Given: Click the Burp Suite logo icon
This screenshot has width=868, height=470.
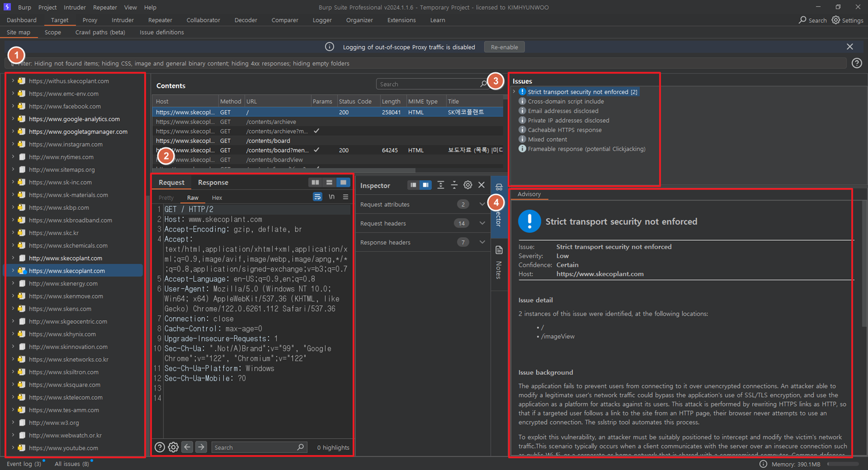Looking at the screenshot, I should pyautogui.click(x=7, y=7).
